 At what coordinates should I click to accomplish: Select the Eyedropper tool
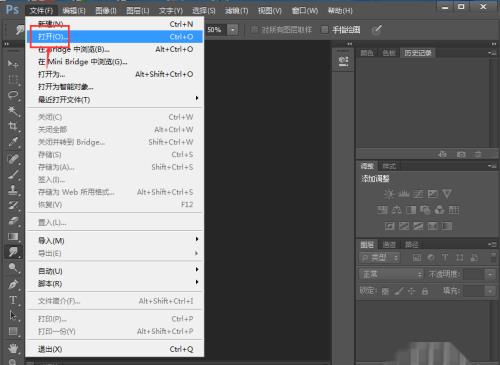pos(13,142)
